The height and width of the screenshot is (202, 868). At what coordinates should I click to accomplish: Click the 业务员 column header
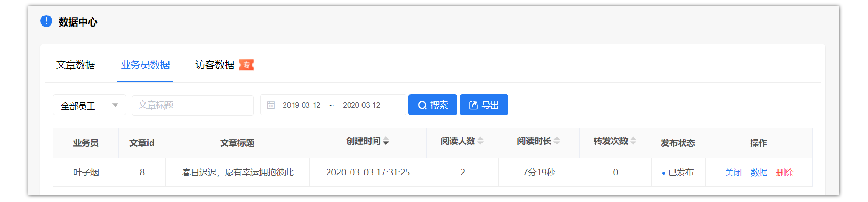[x=86, y=143]
